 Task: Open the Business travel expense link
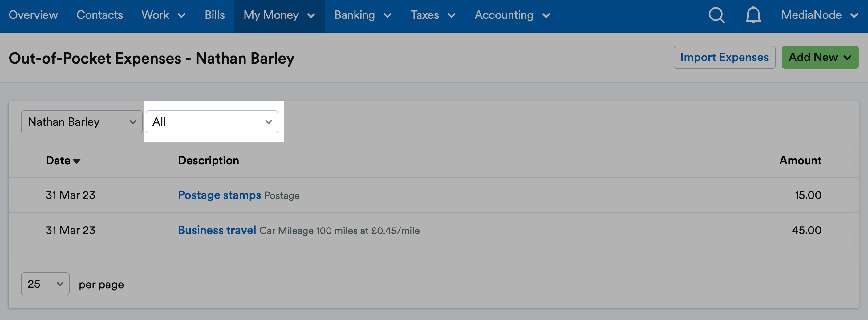coord(217,230)
